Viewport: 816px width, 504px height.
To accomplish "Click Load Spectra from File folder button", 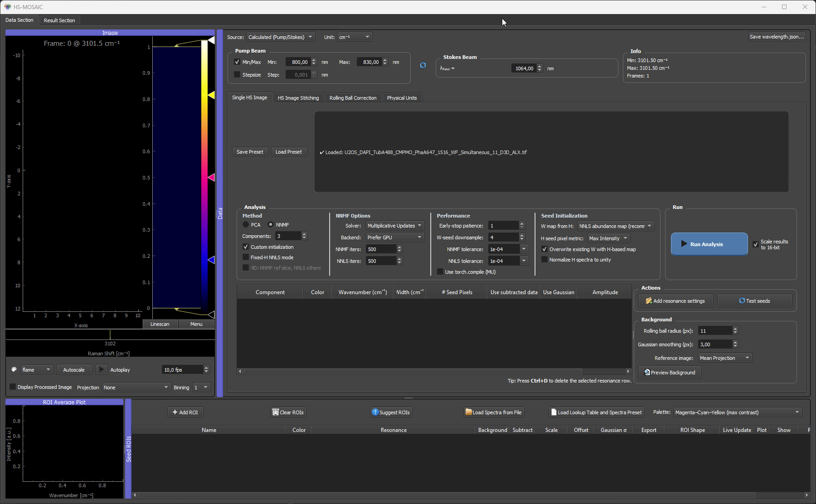I will click(494, 412).
